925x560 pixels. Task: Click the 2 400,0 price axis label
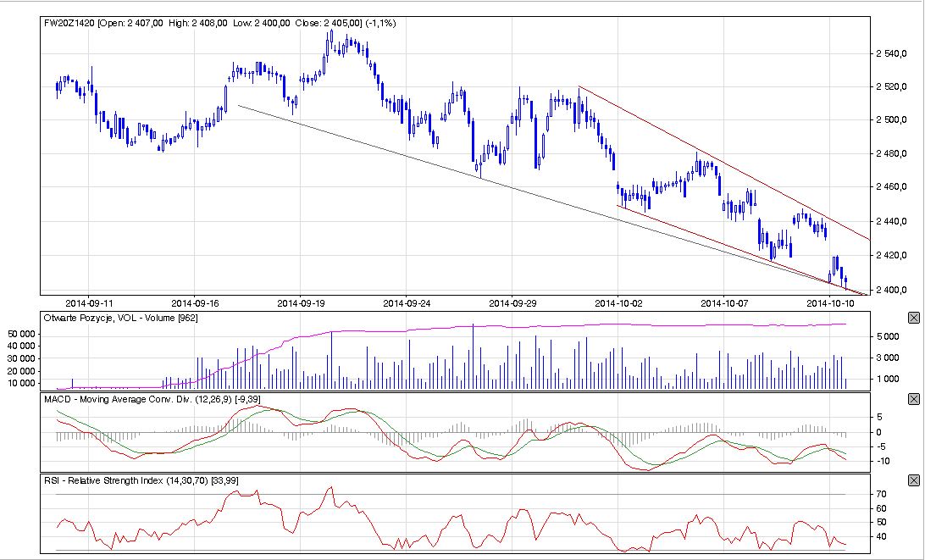[x=894, y=289]
